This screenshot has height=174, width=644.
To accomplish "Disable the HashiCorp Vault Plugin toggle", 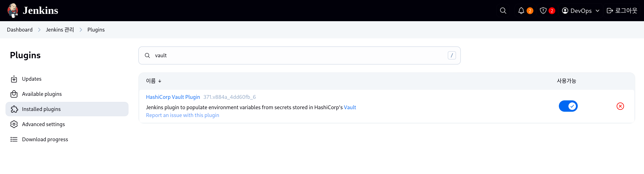I will tap(568, 106).
